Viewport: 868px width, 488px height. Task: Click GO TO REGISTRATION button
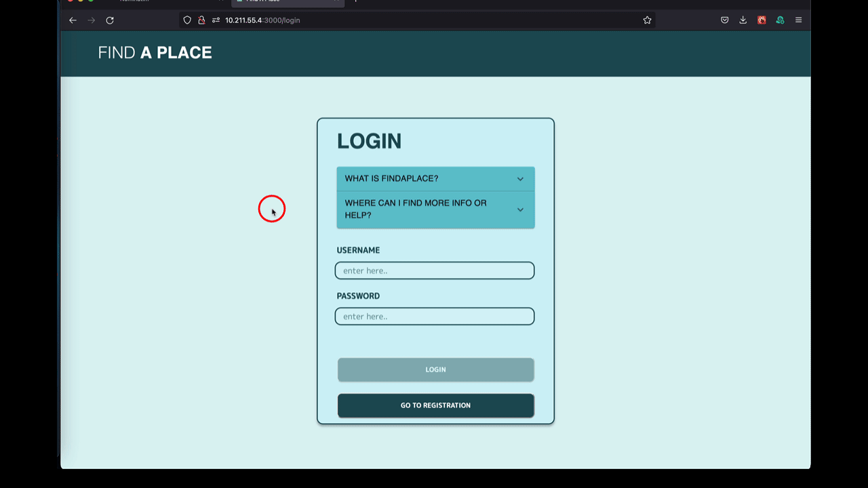[435, 405]
